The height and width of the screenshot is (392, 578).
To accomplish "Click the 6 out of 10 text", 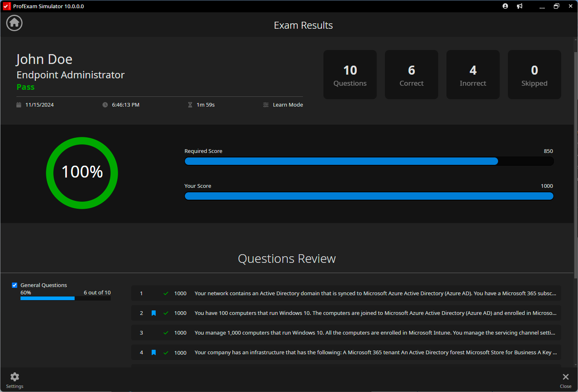I will click(x=97, y=293).
